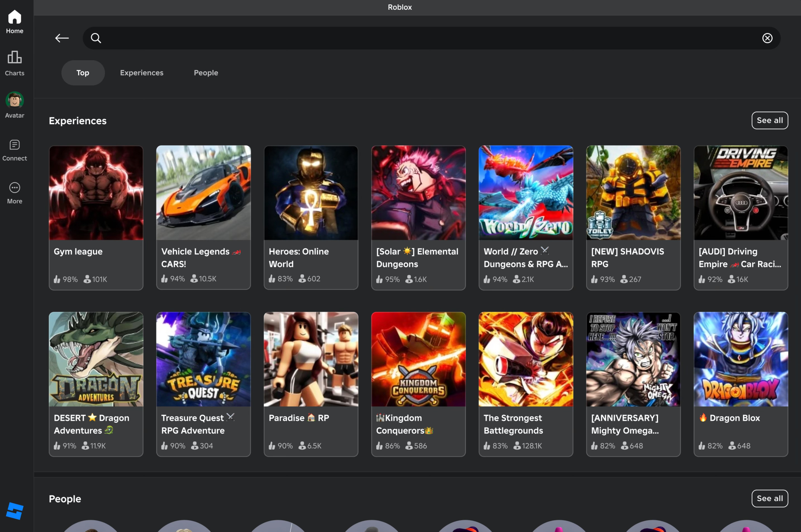Click See all for Experiences section
The image size is (801, 532).
(x=769, y=121)
